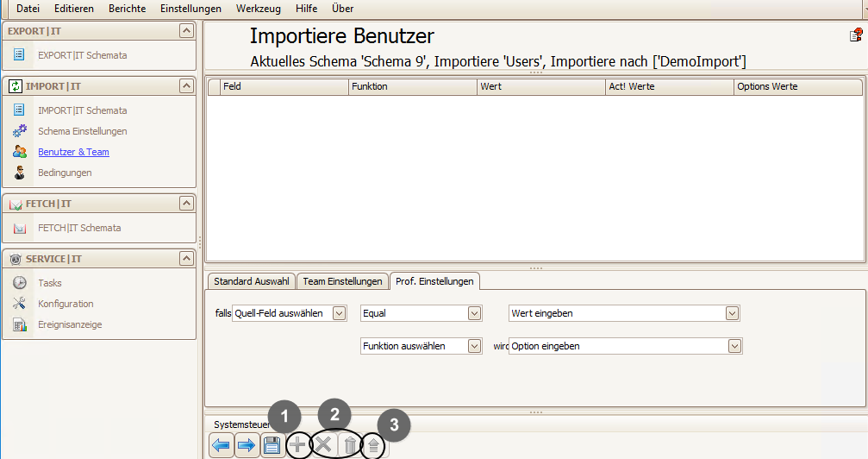Viewport: 868px width, 459px height.
Task: Click the FETCH|IT Schemata mail icon
Action: pos(19,228)
